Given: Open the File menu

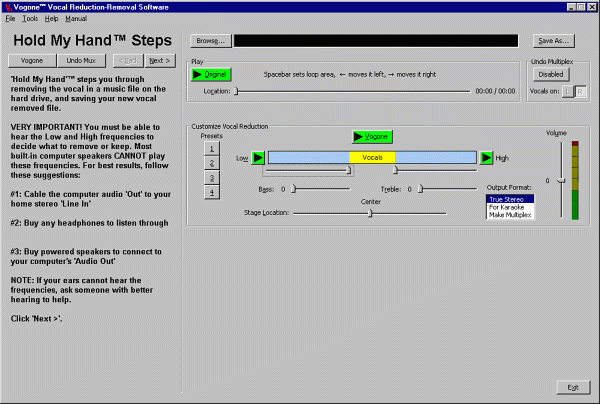Looking at the screenshot, I should click(x=10, y=18).
